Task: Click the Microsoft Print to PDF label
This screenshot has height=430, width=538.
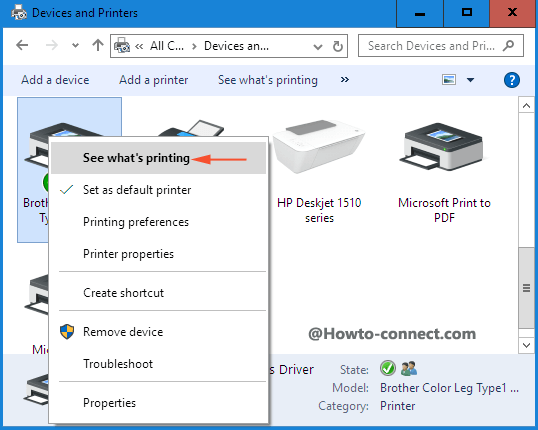Action: (444, 210)
